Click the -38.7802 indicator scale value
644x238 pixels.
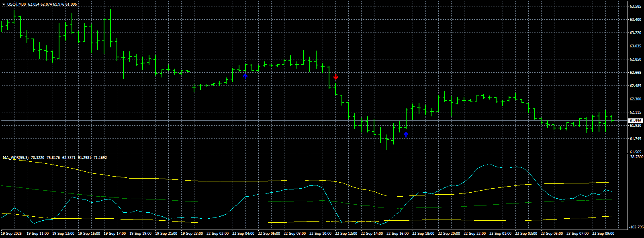click(x=636, y=157)
